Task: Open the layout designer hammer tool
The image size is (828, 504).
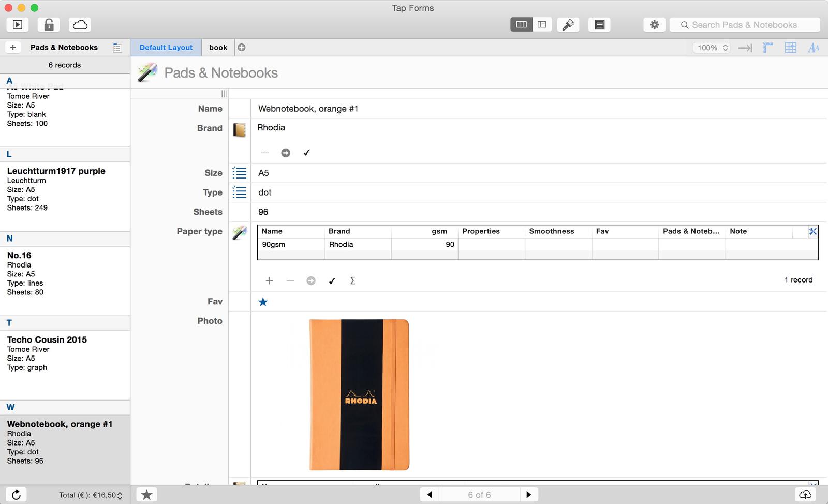Action: click(568, 24)
